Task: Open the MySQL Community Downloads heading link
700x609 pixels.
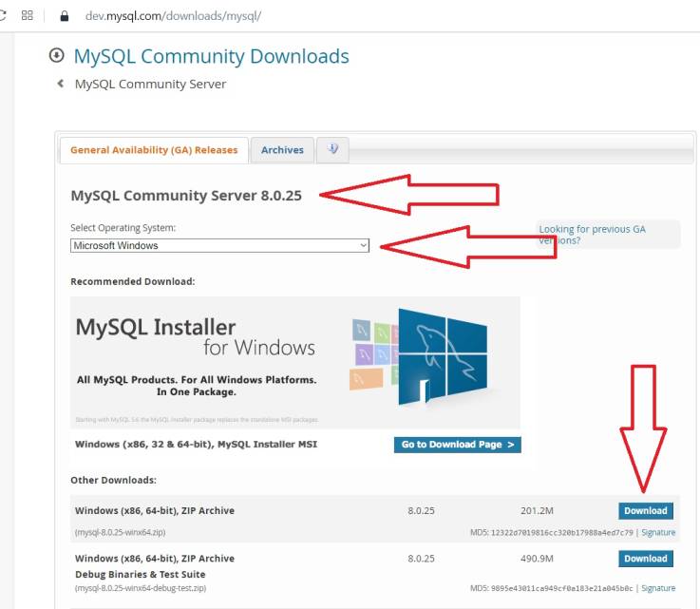Action: pos(211,56)
